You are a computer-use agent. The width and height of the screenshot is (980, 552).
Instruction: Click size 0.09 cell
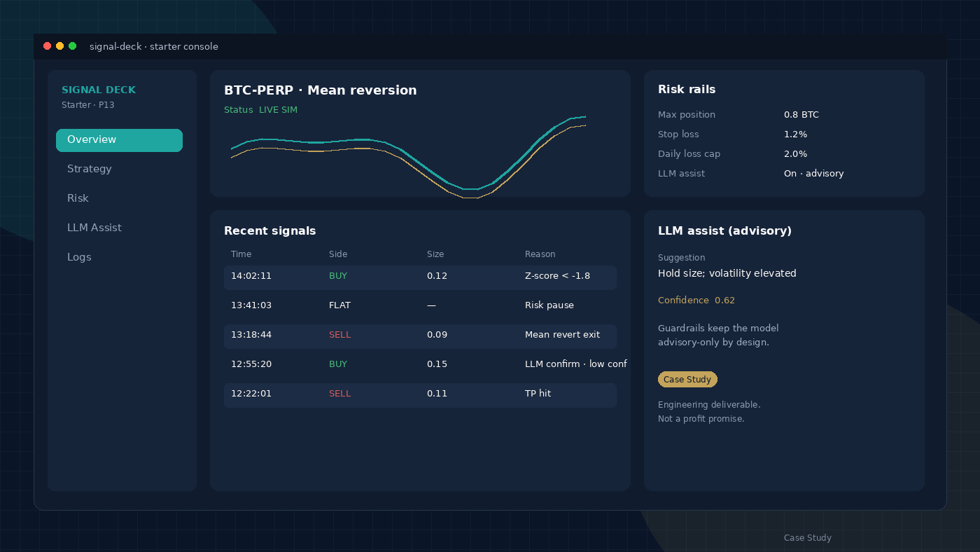coord(437,335)
